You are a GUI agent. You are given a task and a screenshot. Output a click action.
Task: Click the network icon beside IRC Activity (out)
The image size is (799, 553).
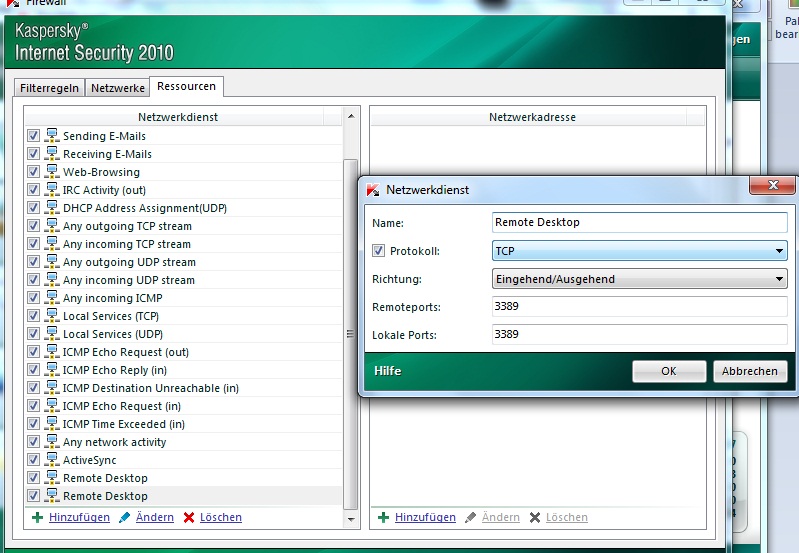(52, 190)
